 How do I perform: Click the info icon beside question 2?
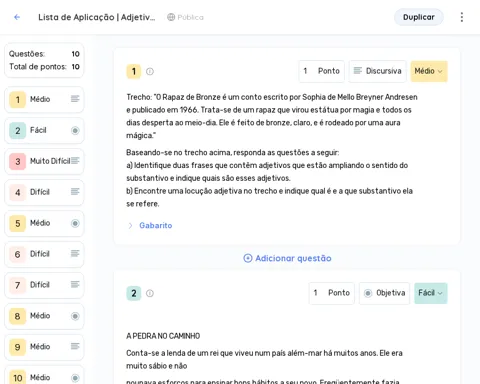pos(150,293)
